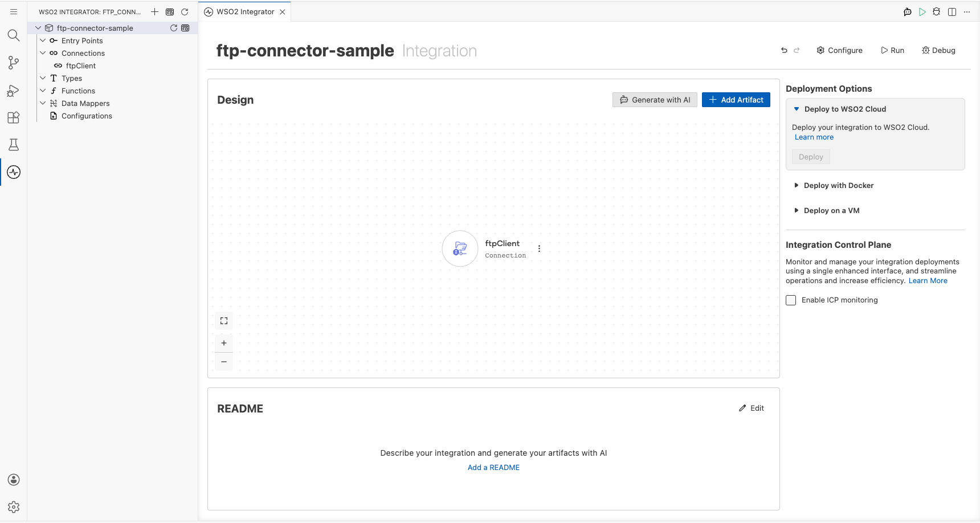Viewport: 980px width, 523px height.
Task: Click the Add a README link
Action: [x=493, y=467]
